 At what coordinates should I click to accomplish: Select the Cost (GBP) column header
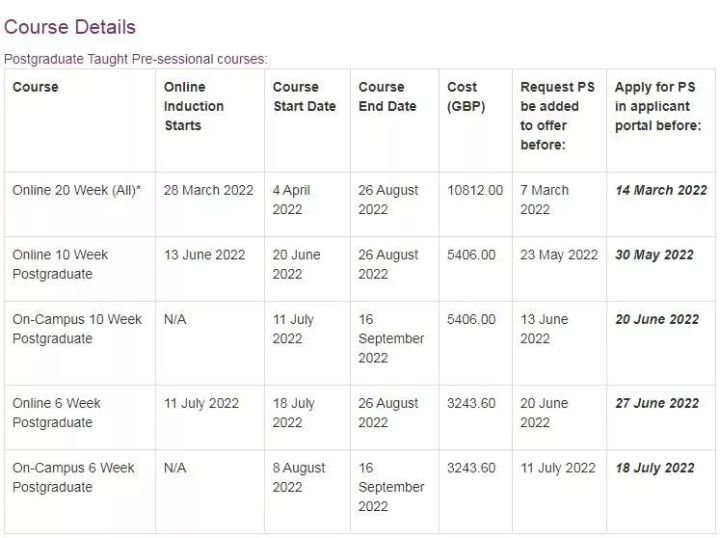click(466, 97)
